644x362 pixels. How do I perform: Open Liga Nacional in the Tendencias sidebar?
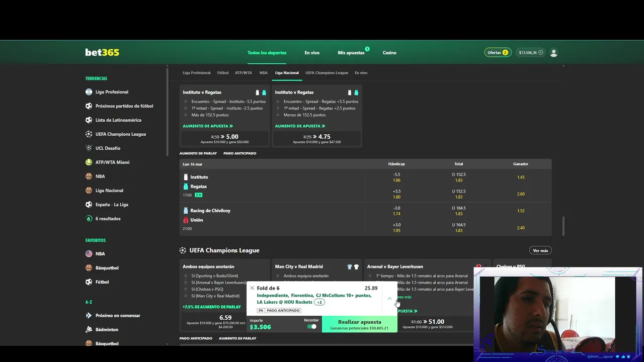click(109, 191)
